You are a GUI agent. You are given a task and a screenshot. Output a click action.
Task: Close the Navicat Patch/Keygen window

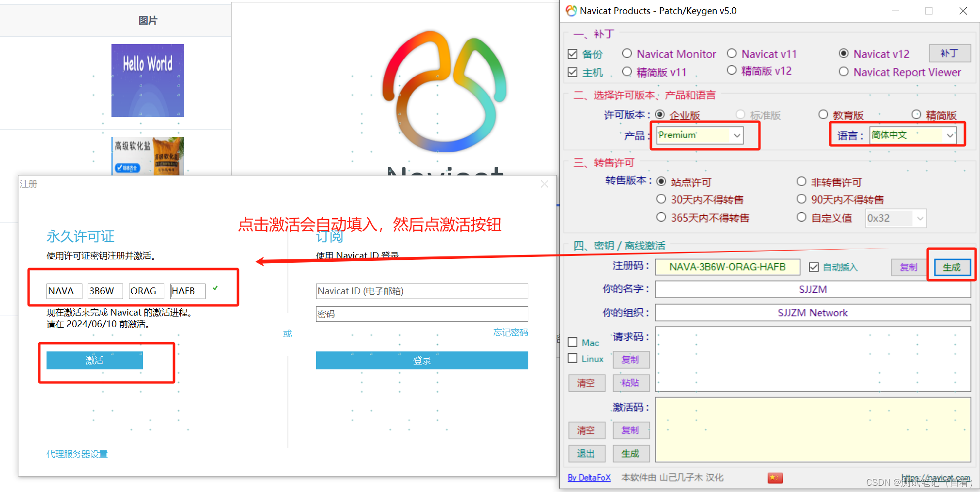(x=963, y=11)
